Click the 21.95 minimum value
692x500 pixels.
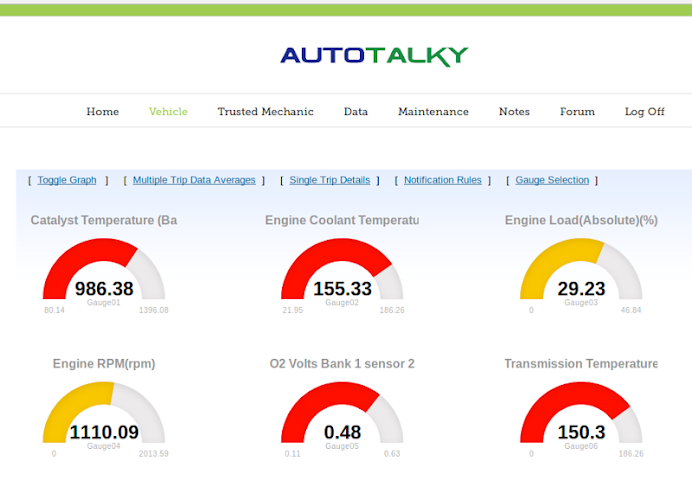click(293, 310)
